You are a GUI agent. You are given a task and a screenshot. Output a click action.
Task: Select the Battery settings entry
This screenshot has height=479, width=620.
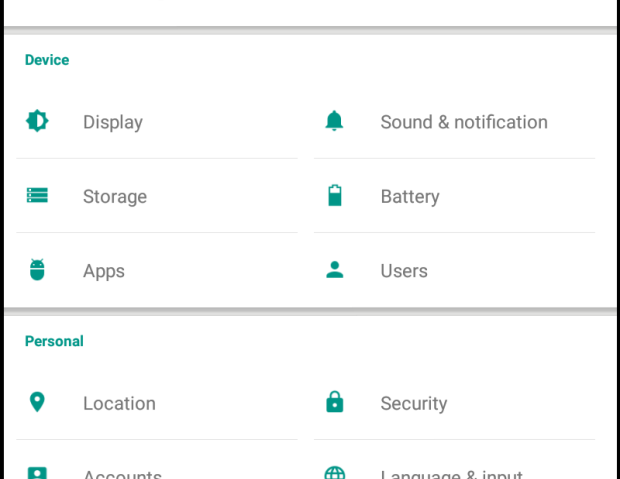click(454, 196)
